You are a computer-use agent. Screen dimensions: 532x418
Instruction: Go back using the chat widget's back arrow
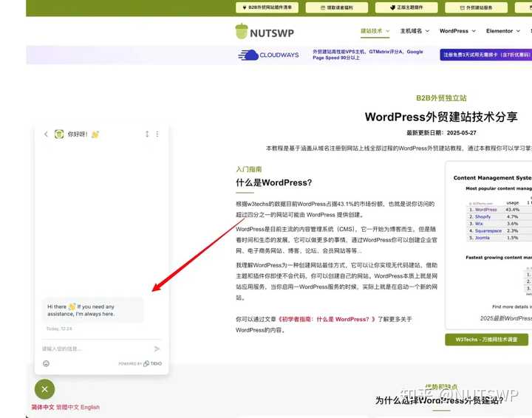(46, 134)
